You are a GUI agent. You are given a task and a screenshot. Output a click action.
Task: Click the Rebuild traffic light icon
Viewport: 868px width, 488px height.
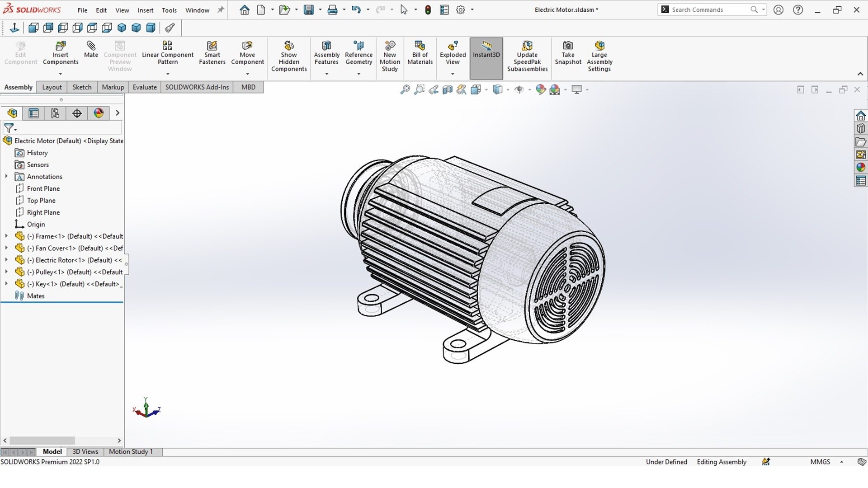428,9
